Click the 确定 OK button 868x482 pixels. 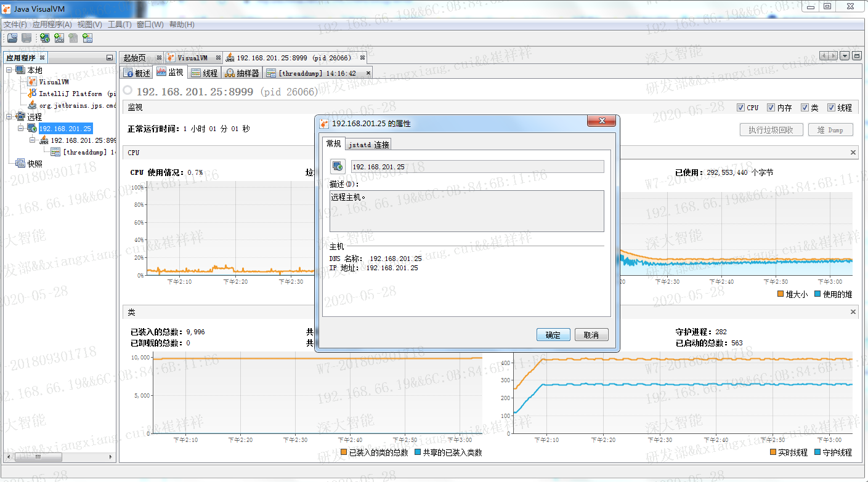(x=553, y=335)
